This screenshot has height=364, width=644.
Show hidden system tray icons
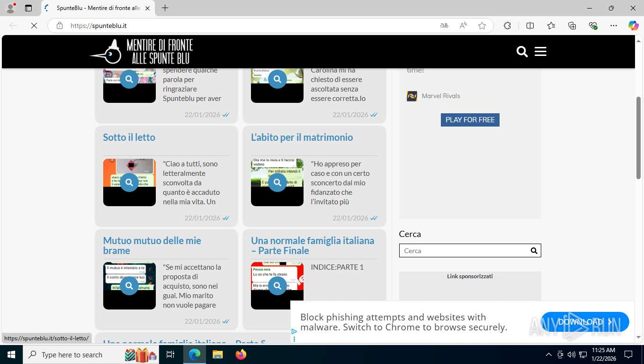coord(549,355)
